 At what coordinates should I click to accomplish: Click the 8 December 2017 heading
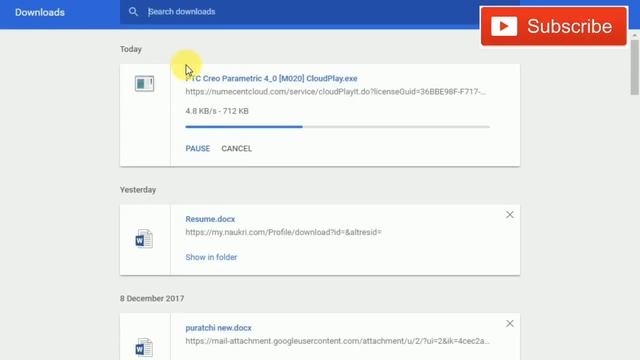tap(152, 298)
